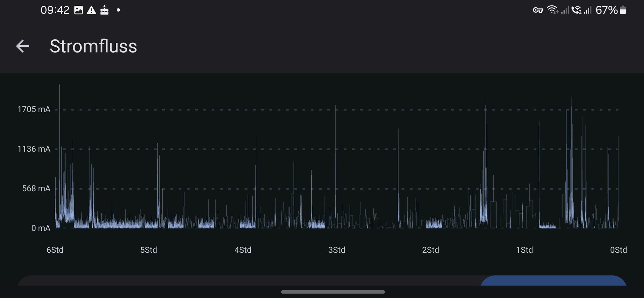
Task: Tap the gesture navigation handle bar
Action: coord(333,292)
